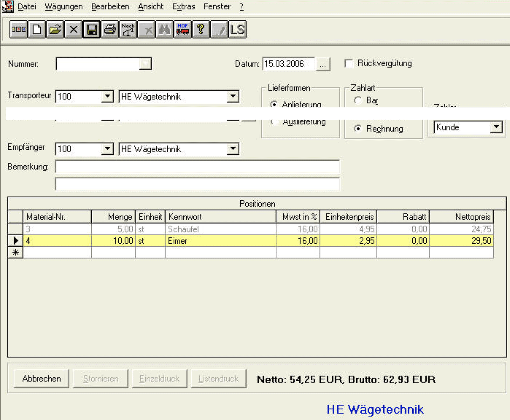Click the first Bemerkung text field

pyautogui.click(x=198, y=167)
